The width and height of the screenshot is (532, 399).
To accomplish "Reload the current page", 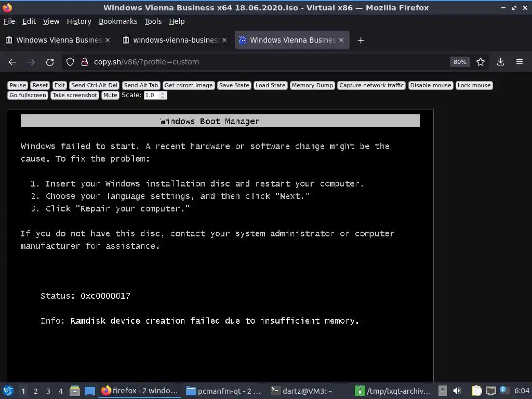I will click(50, 62).
